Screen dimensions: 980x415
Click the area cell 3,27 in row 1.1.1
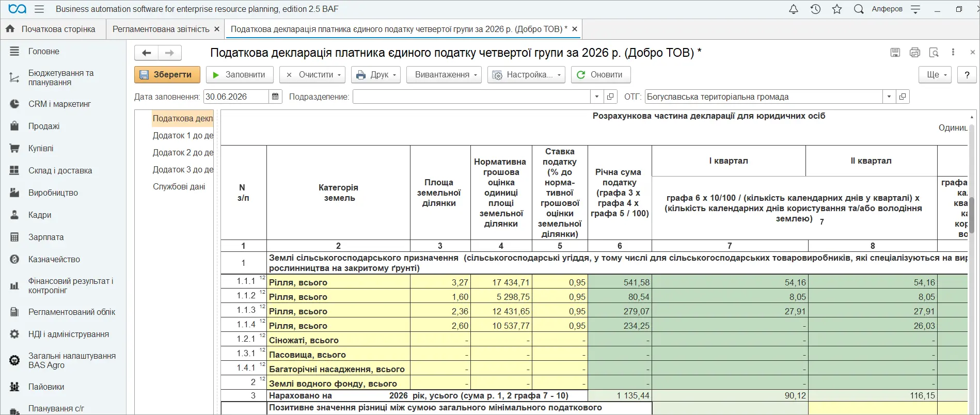(x=440, y=282)
